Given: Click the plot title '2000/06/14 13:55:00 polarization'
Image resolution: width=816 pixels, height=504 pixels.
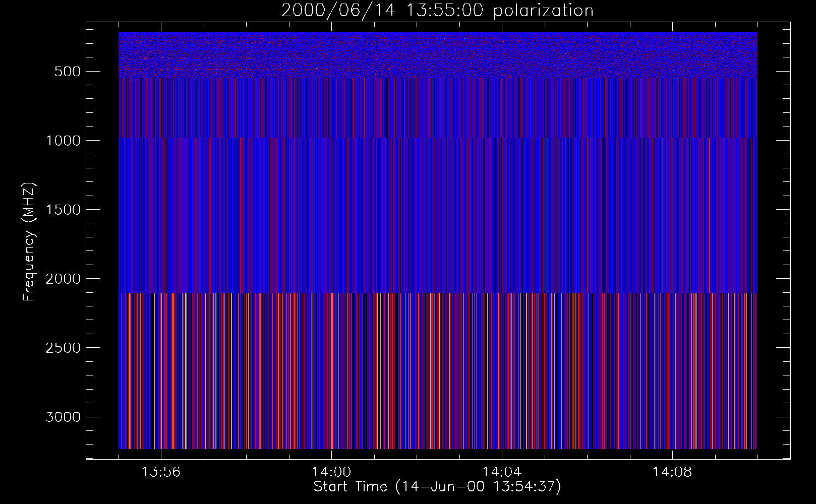Looking at the screenshot, I should click(x=437, y=11).
